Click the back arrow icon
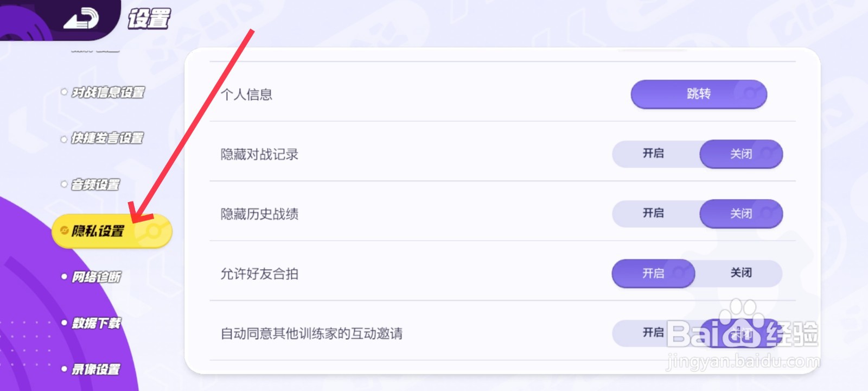Image resolution: width=868 pixels, height=391 pixels. pyautogui.click(x=81, y=18)
